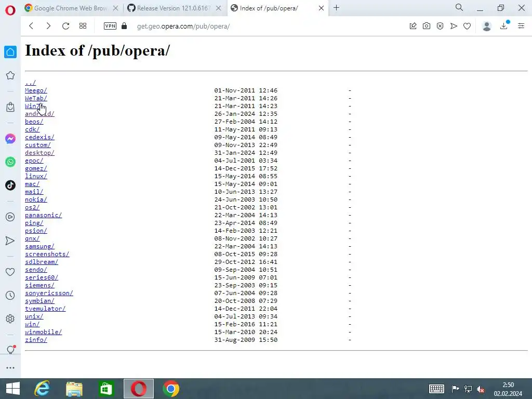The height and width of the screenshot is (399, 532).
Task: Open the share page icon in the toolbar
Action: 413,26
